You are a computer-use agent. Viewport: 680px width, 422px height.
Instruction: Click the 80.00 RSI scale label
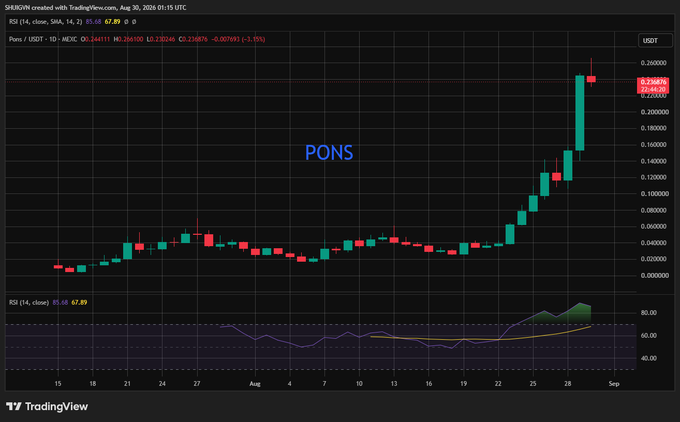(649, 313)
